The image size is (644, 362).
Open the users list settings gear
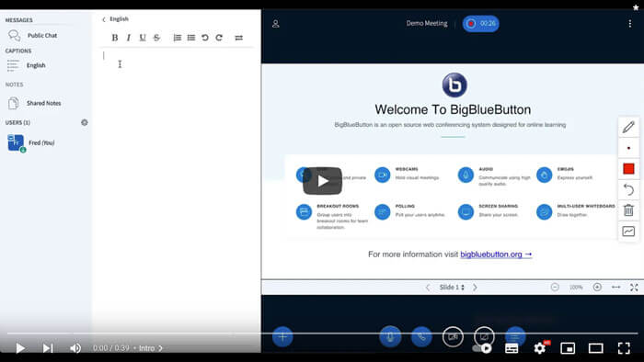[85, 122]
